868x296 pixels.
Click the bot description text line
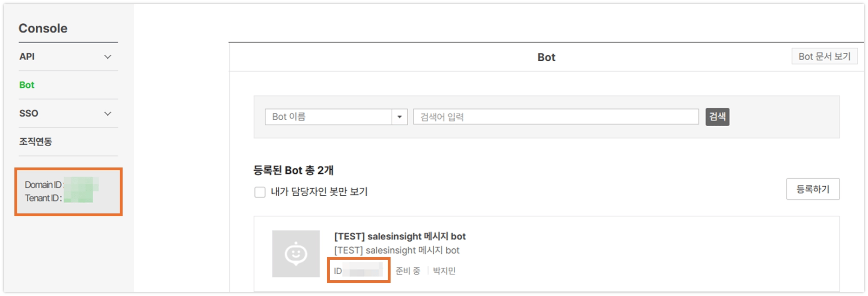[397, 251]
